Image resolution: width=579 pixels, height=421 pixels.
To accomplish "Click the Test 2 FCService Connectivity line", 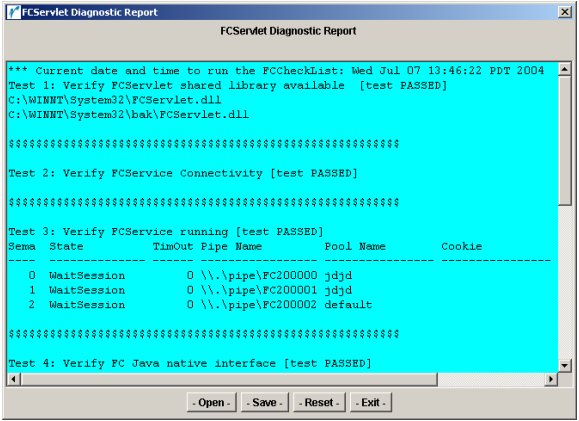I will pos(183,173).
